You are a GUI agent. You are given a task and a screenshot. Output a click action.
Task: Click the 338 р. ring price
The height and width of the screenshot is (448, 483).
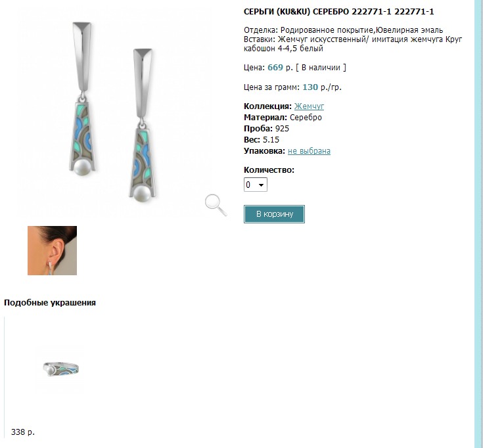23,432
